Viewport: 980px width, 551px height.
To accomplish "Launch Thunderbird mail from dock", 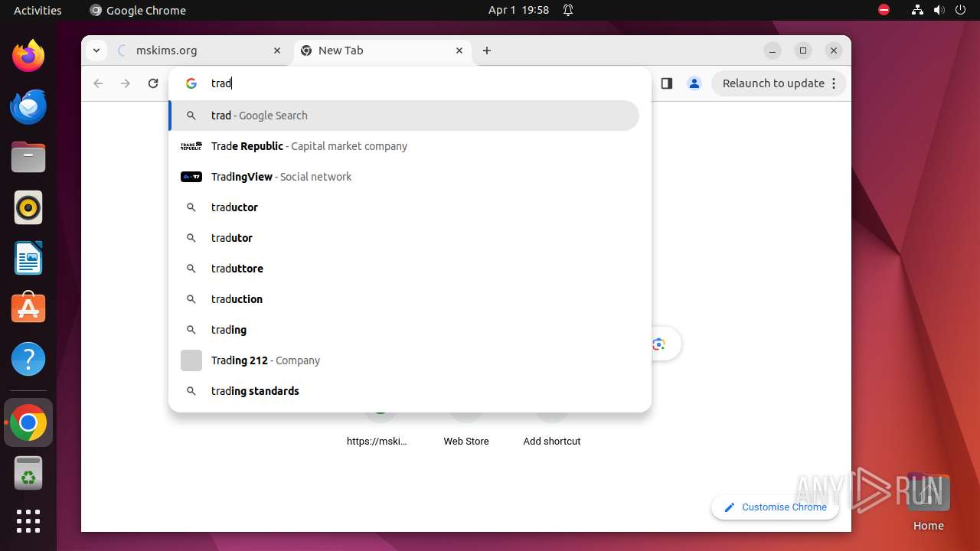I will 28,106.
